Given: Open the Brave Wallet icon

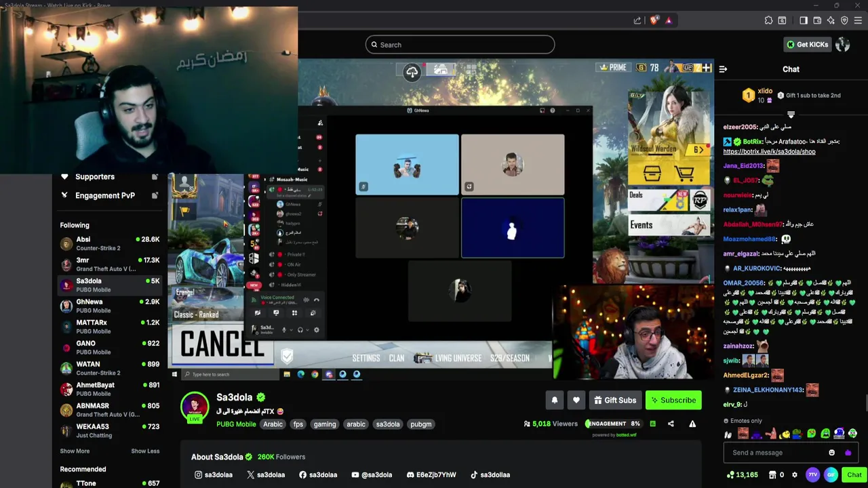Looking at the screenshot, I should (817, 20).
